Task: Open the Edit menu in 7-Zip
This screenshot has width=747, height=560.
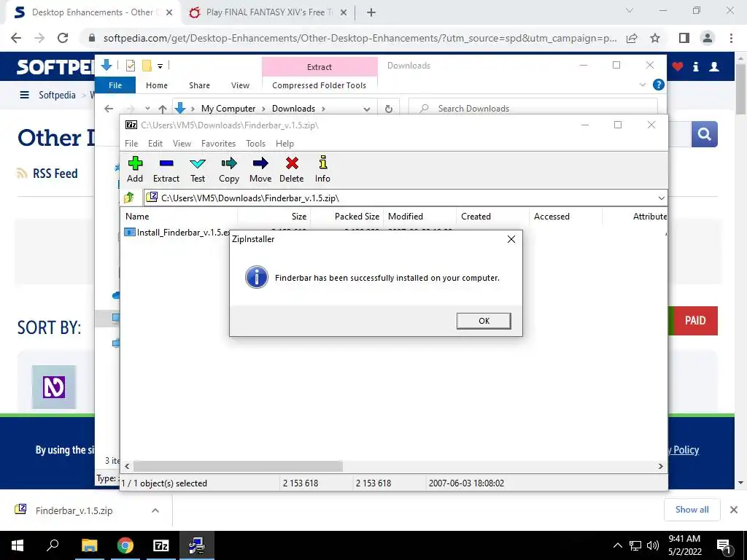Action: coord(155,144)
